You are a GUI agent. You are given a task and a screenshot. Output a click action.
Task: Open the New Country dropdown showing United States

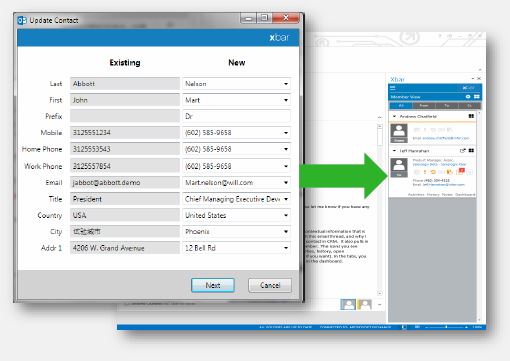click(236, 215)
